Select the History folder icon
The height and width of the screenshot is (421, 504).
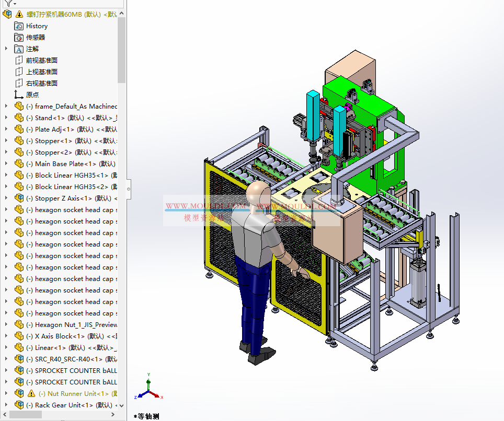pos(19,26)
